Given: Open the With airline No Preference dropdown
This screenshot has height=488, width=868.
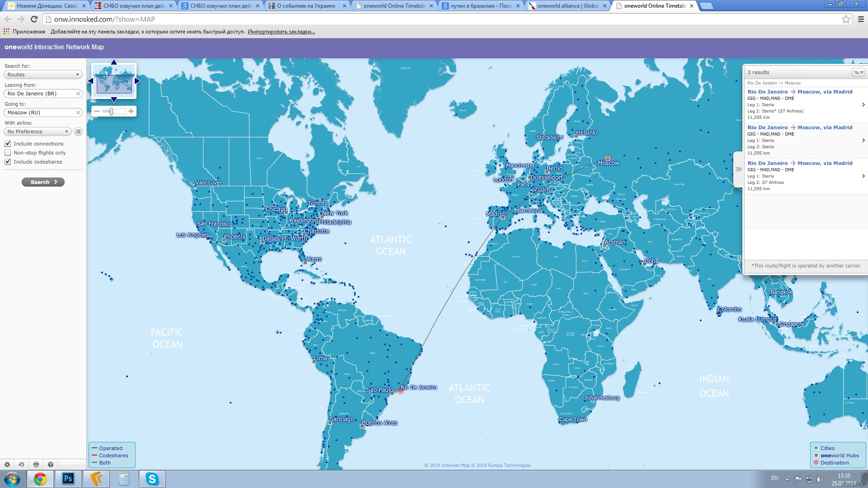Looking at the screenshot, I should pos(38,131).
